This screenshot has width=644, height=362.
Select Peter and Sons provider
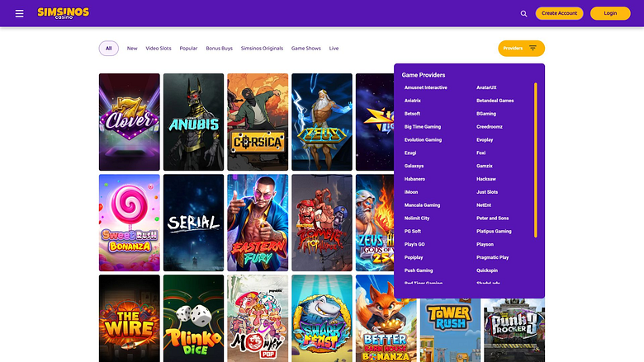492,219
